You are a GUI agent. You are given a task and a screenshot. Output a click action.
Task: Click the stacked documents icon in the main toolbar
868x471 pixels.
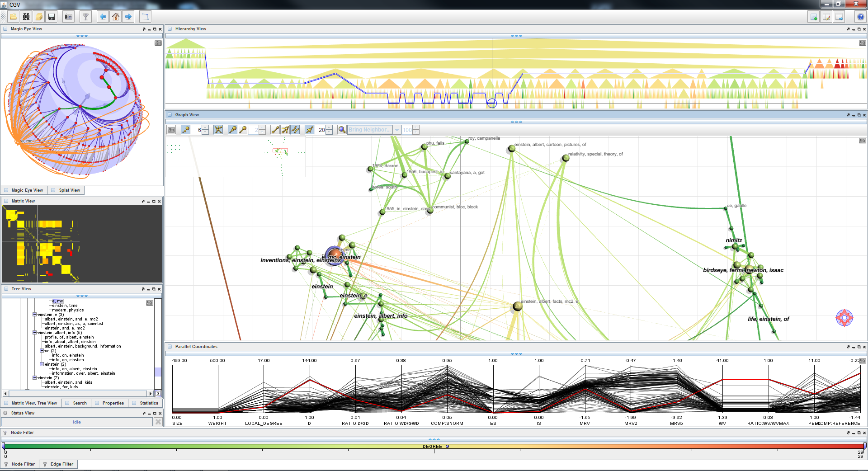[x=39, y=17]
